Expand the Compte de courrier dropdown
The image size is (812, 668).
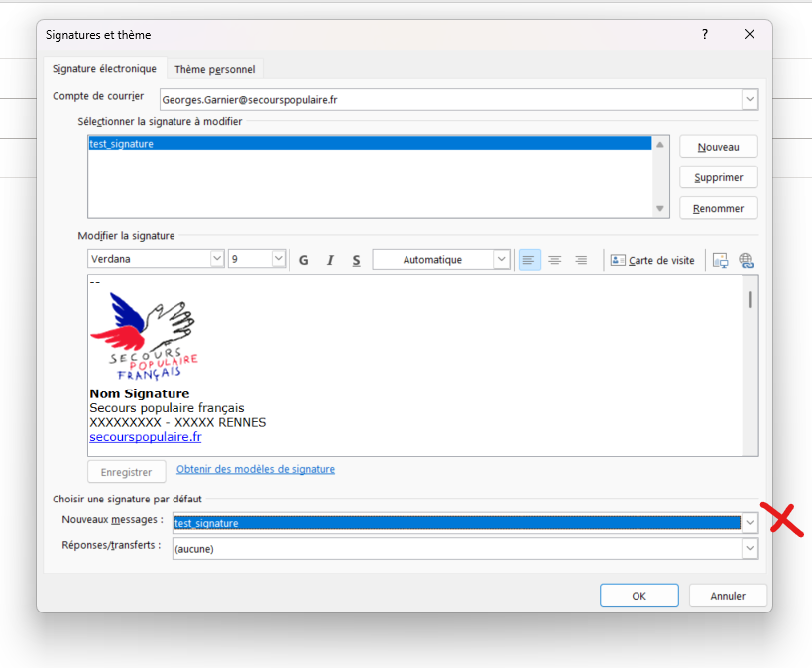(x=750, y=100)
